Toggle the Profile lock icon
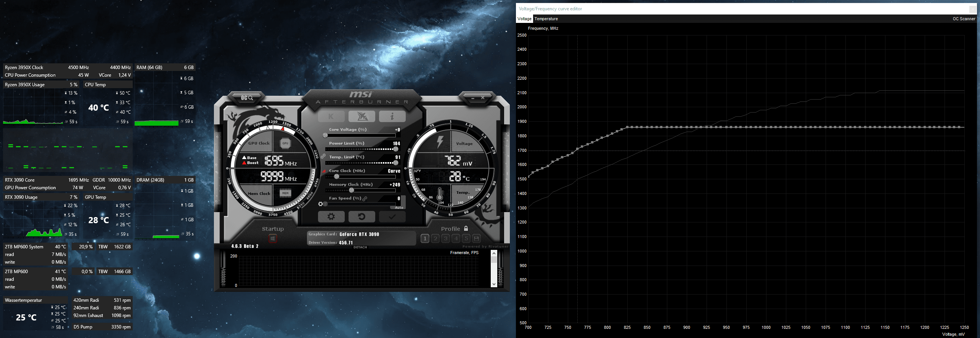980x338 pixels. click(x=466, y=229)
